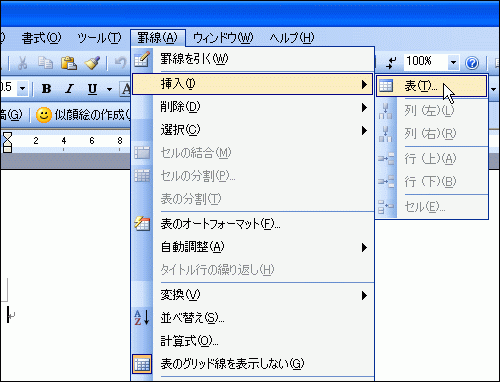Toggle Italic formatting
This screenshot has width=500, height=382.
point(69,89)
